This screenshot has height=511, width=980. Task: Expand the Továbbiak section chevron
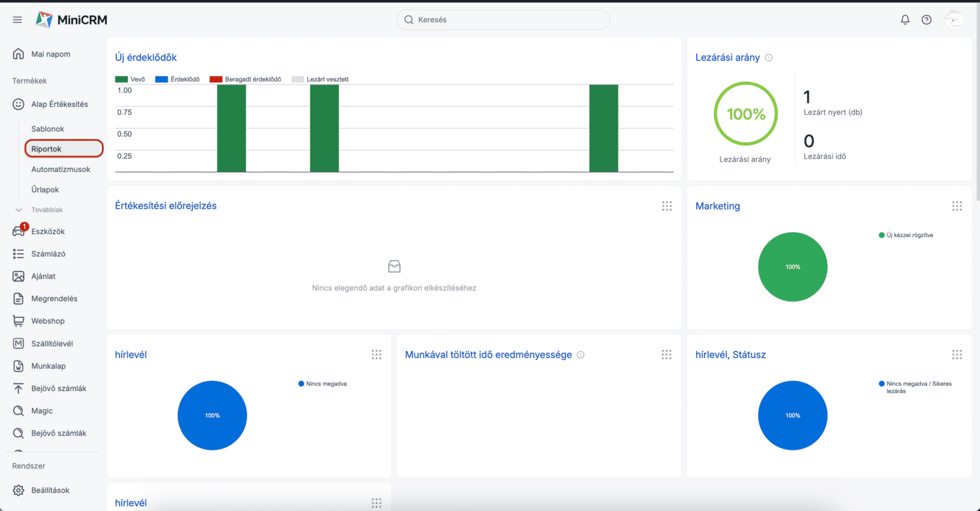pos(19,210)
